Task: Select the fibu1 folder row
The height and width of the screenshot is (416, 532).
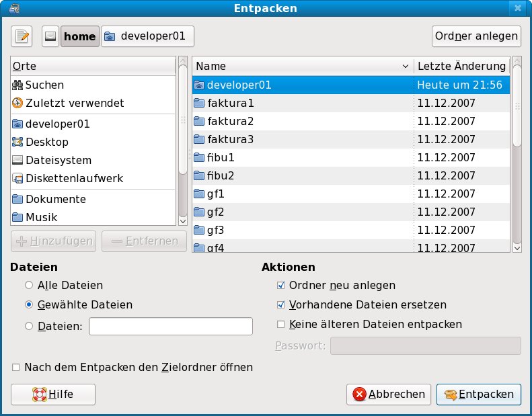Action: click(x=221, y=158)
